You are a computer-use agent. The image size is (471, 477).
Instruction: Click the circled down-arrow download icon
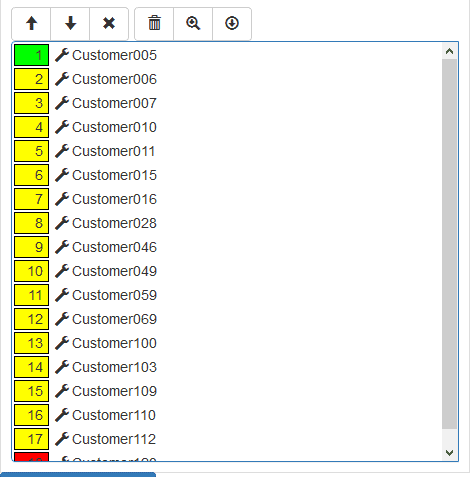pyautogui.click(x=232, y=24)
